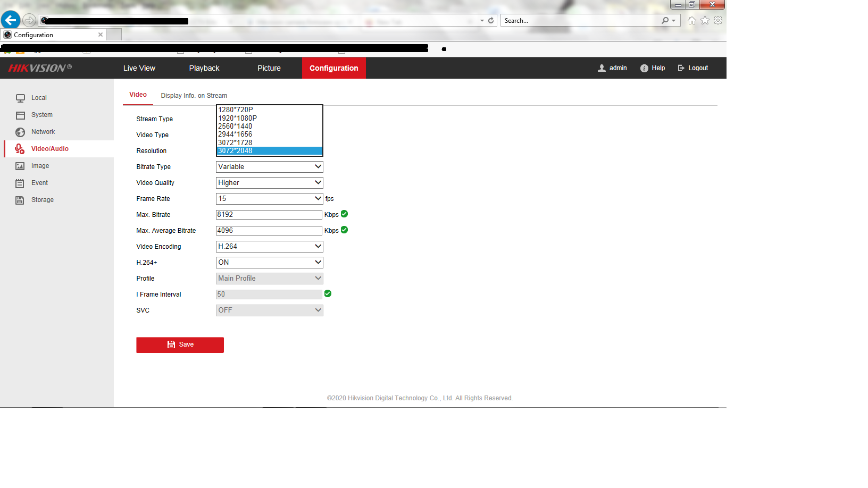Image resolution: width=868 pixels, height=488 pixels.
Task: Click the Help info icon
Action: click(x=644, y=69)
